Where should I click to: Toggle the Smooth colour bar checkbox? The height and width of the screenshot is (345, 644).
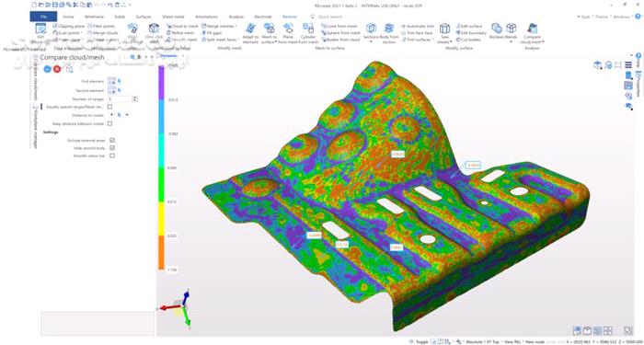(112, 155)
